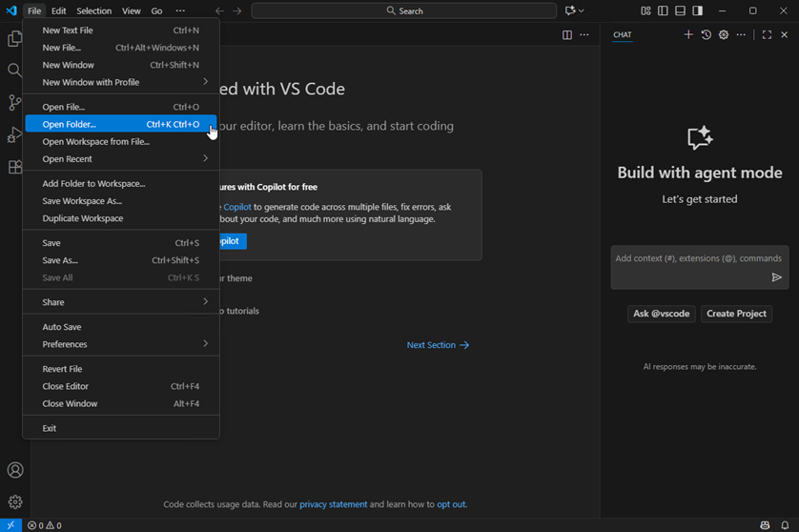This screenshot has height=532, width=799.
Task: Toggle the bottom panel visibility
Action: [x=680, y=10]
